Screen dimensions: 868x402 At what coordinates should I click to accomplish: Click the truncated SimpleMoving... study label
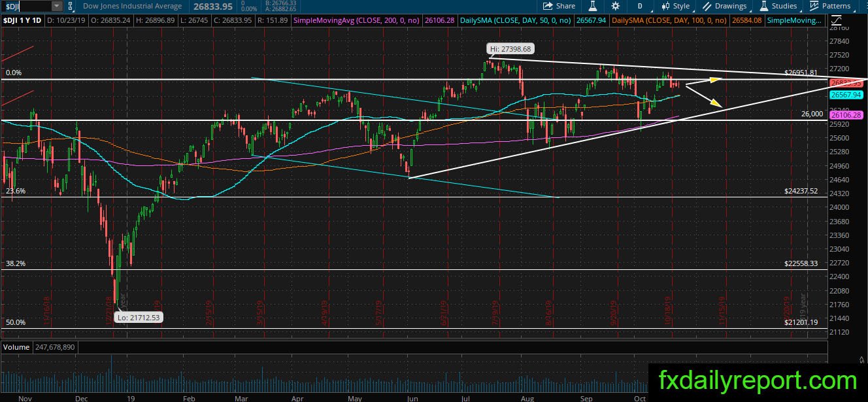click(795, 21)
